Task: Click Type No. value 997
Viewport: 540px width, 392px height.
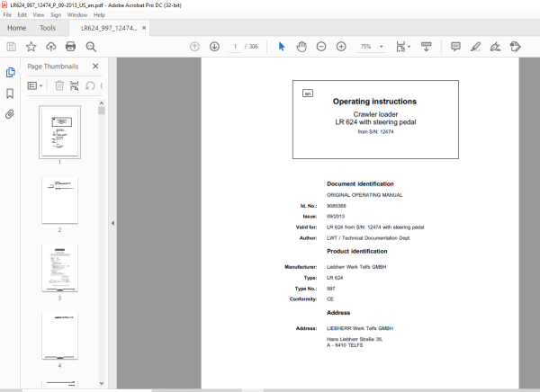Action: [330, 289]
